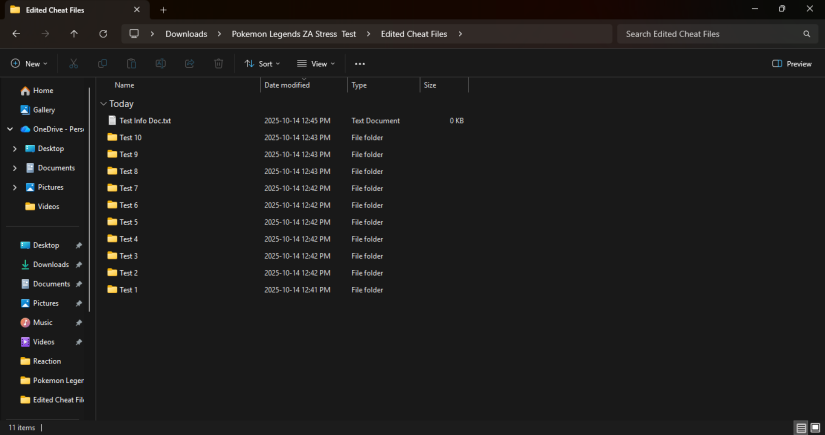825x435 pixels.
Task: Click chevron after Edited Cheat Files breadcrumb
Action: [460, 34]
